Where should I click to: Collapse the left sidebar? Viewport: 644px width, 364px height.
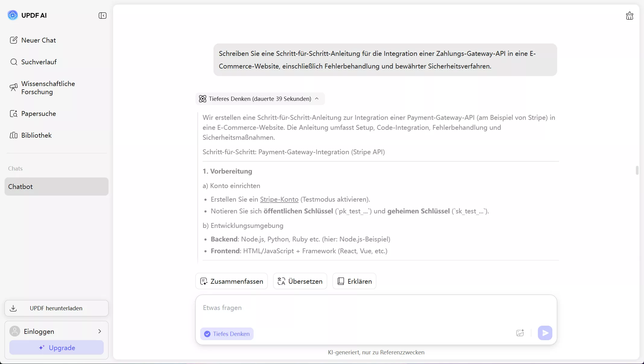click(102, 15)
